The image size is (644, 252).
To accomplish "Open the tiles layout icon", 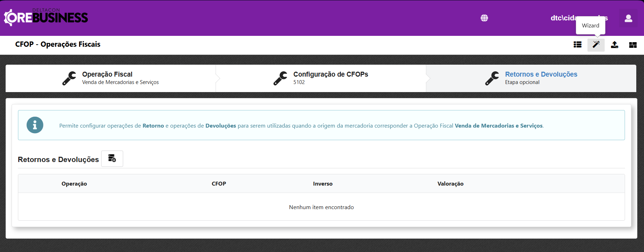I will click(x=633, y=45).
